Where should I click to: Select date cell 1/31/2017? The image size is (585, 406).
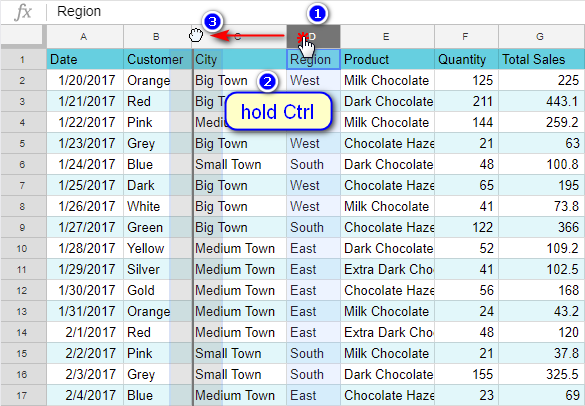pos(85,311)
